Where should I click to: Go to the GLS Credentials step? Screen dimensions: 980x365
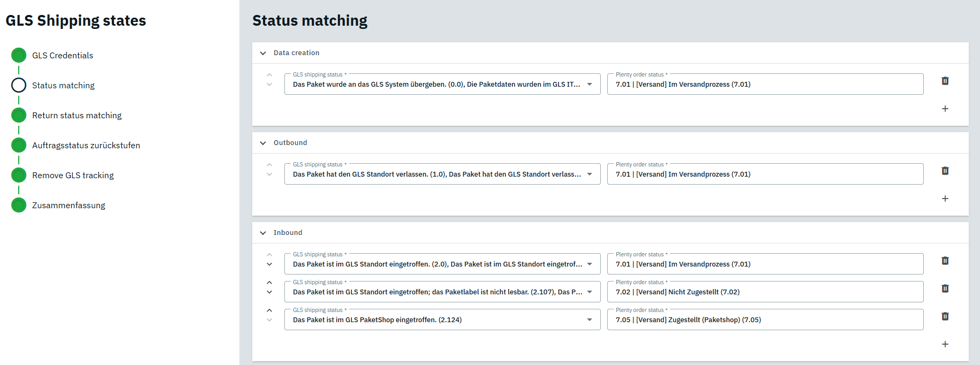tap(62, 55)
